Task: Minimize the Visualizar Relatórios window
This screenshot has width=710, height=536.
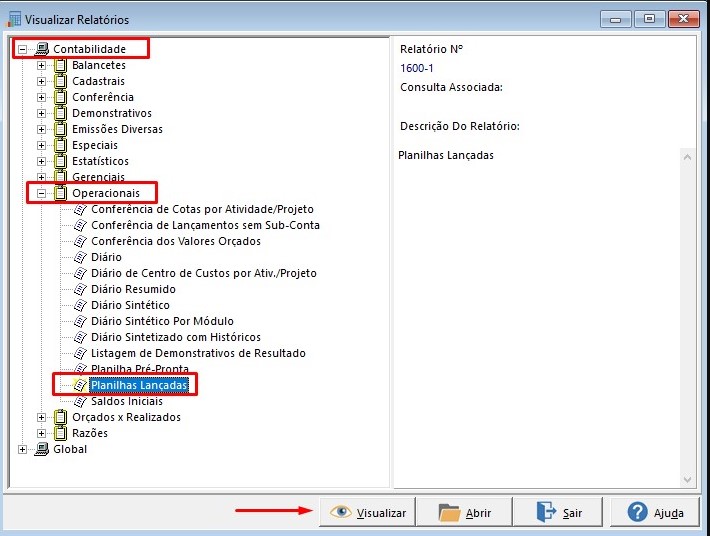Action: (615, 19)
